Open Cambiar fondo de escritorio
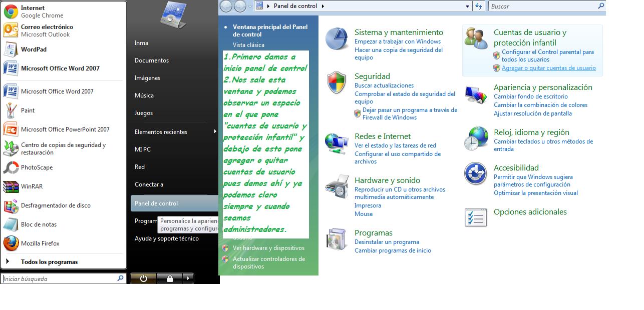Screen dimensions: 644x310 click(531, 96)
